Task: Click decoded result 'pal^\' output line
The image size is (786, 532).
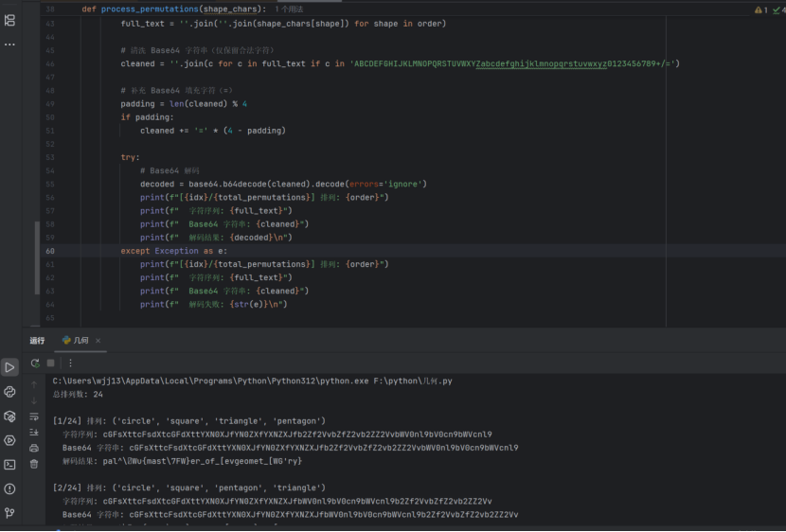Action: coord(182,461)
